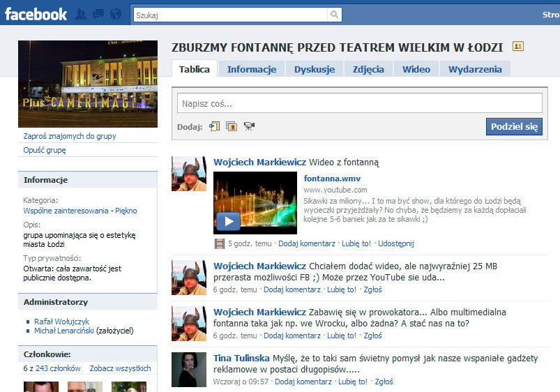This screenshot has width=560, height=392.
Task: Open the Wideo tab
Action: click(416, 69)
